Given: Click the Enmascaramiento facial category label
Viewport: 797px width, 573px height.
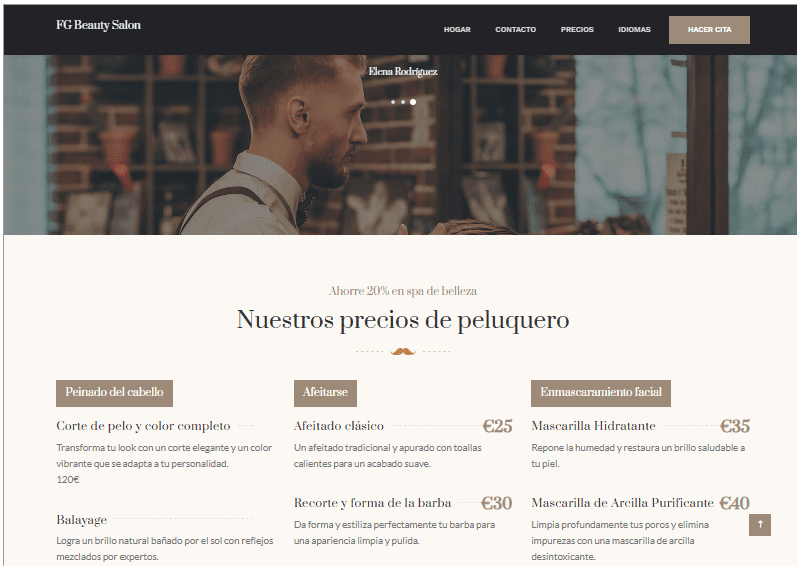Looking at the screenshot, I should coord(601,393).
